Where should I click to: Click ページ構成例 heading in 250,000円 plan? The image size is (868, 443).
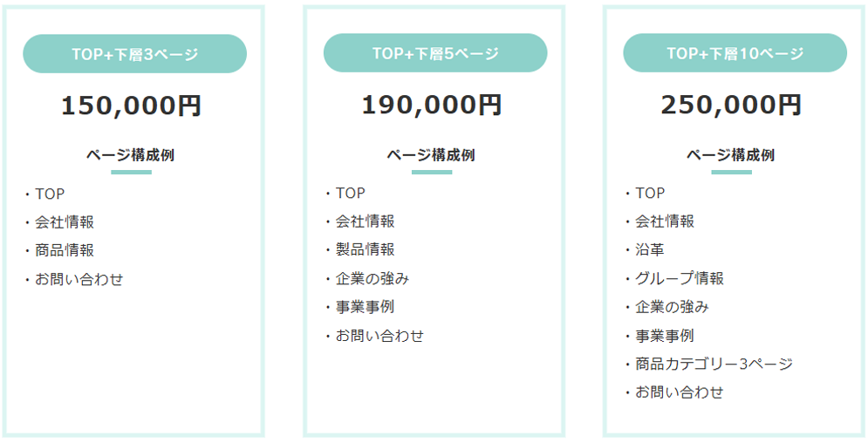tap(731, 155)
